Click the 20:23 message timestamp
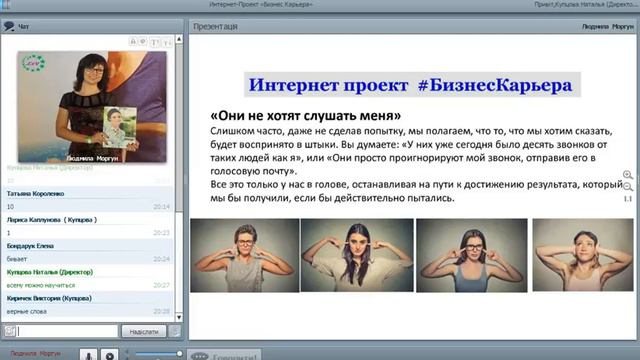 point(162,233)
